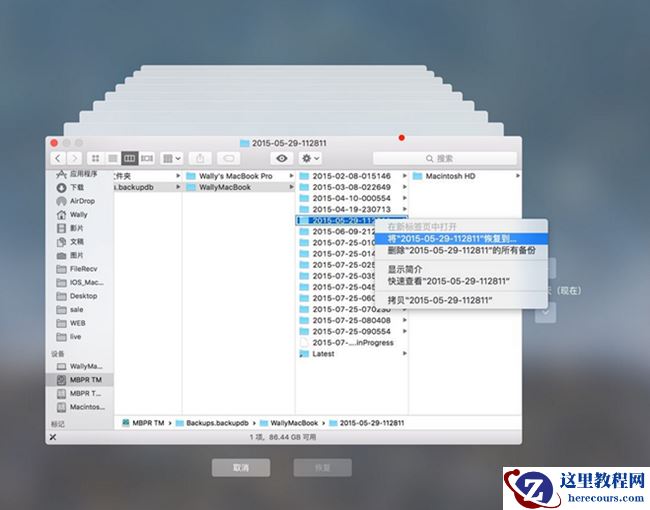Switch to list view in toolbar
Viewport: 650px width, 510px height.
click(x=112, y=158)
